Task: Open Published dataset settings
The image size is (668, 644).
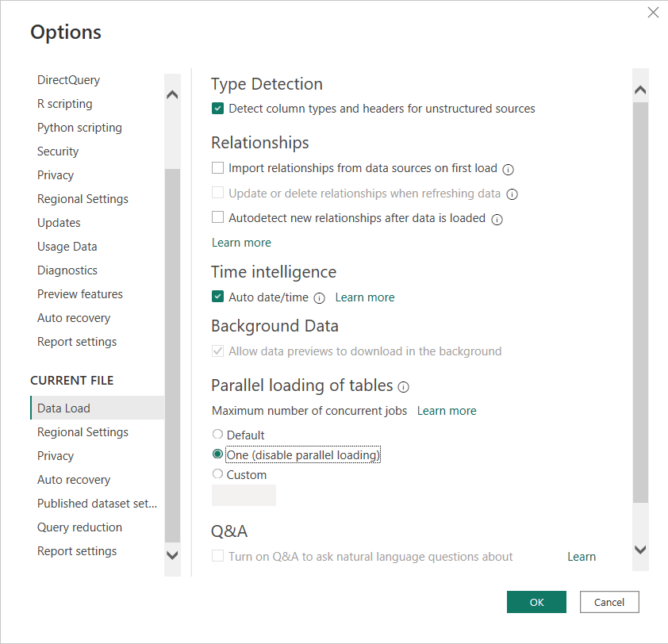Action: click(97, 504)
